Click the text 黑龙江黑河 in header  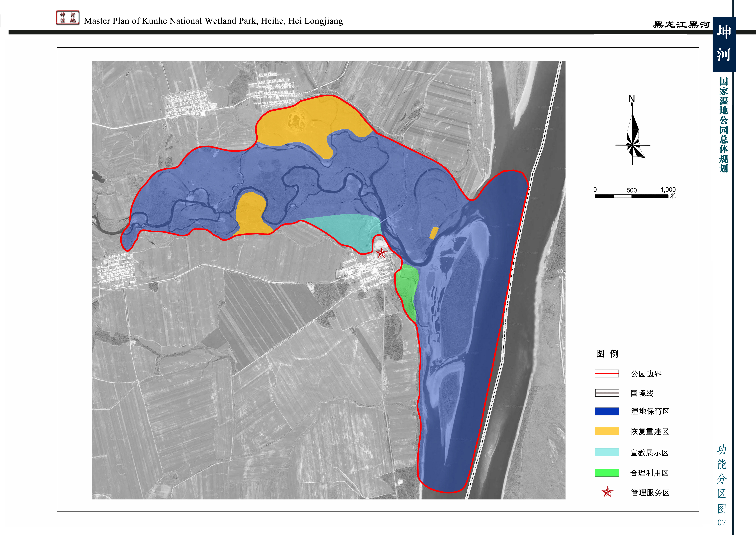[x=681, y=25]
